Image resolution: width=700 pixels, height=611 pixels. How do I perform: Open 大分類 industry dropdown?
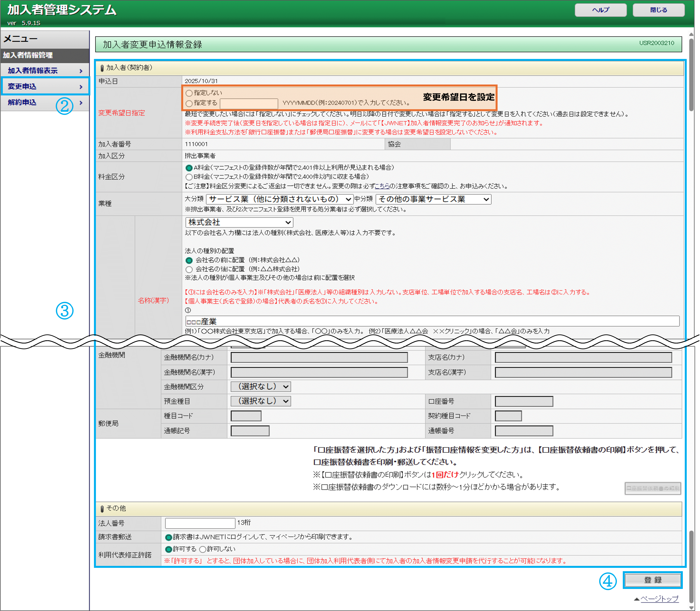(x=279, y=199)
